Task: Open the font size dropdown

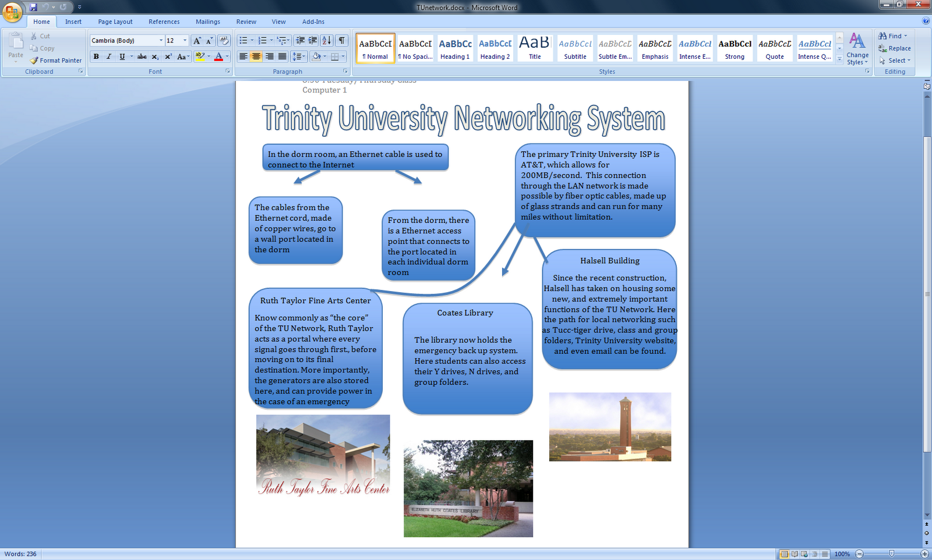Action: point(185,40)
